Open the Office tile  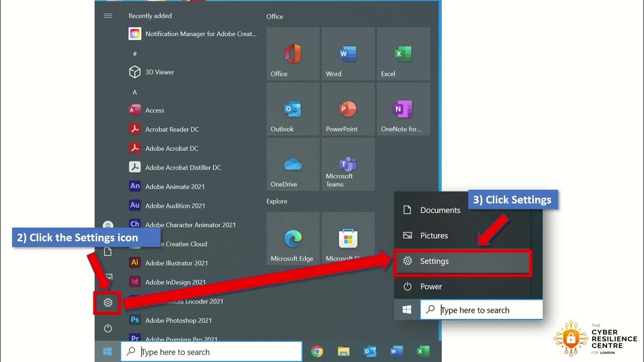coord(293,54)
